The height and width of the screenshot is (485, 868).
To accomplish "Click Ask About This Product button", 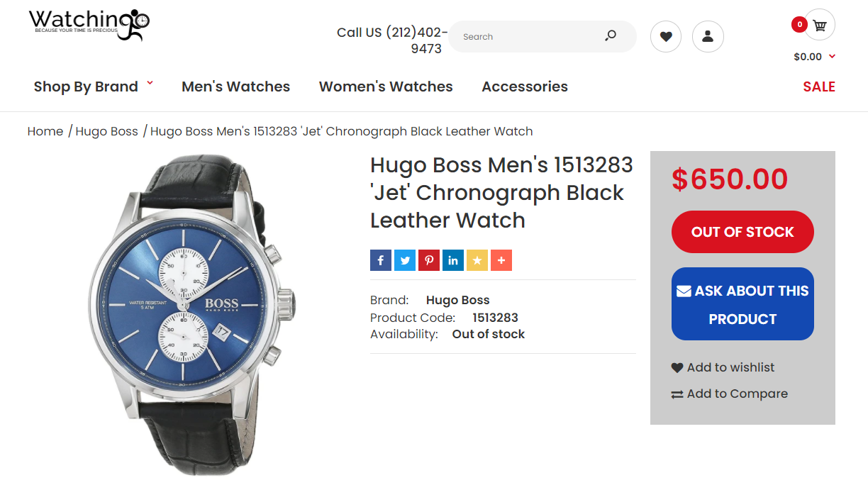I will coord(742,304).
